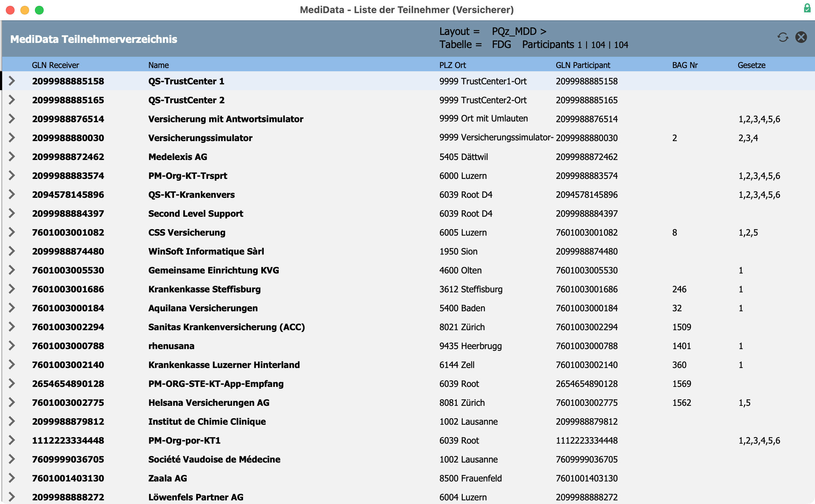815x504 pixels.
Task: Expand the Krankenkasse Luzerner Hinterland row
Action: pos(12,364)
